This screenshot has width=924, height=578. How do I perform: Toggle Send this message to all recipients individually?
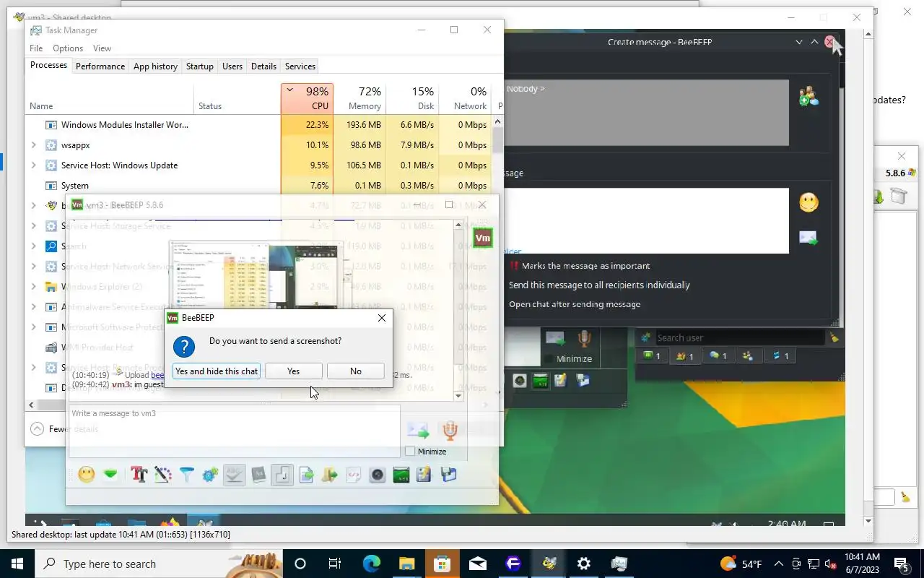(x=599, y=285)
